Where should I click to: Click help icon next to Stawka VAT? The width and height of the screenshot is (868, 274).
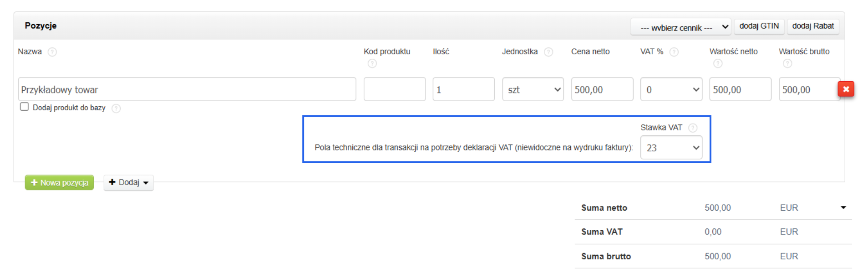693,128
